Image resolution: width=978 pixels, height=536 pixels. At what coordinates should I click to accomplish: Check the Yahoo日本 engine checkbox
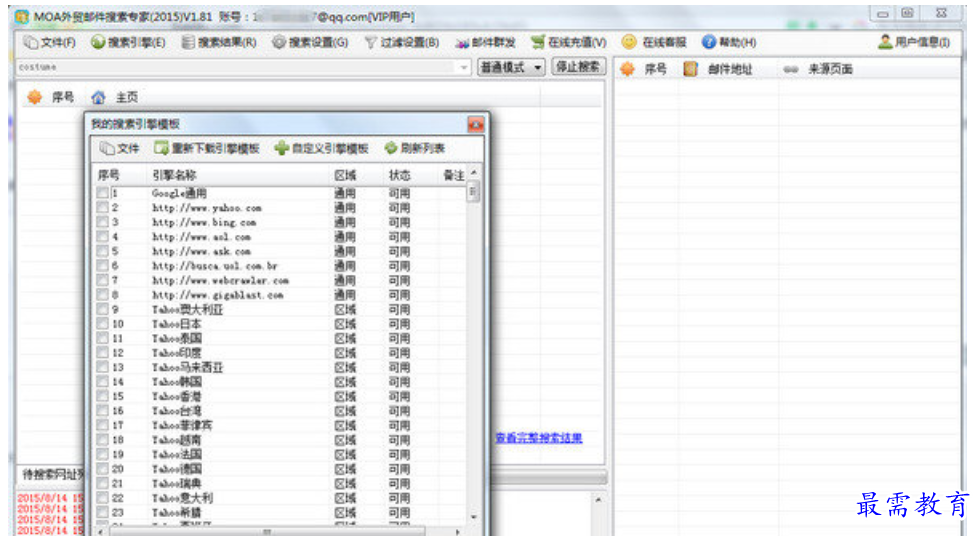coord(102,324)
